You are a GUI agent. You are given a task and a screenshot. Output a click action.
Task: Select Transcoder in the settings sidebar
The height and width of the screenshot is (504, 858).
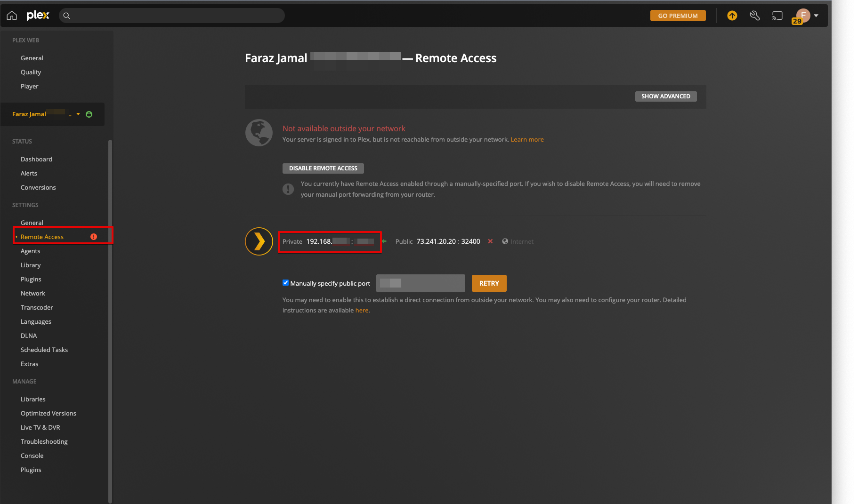coord(37,307)
